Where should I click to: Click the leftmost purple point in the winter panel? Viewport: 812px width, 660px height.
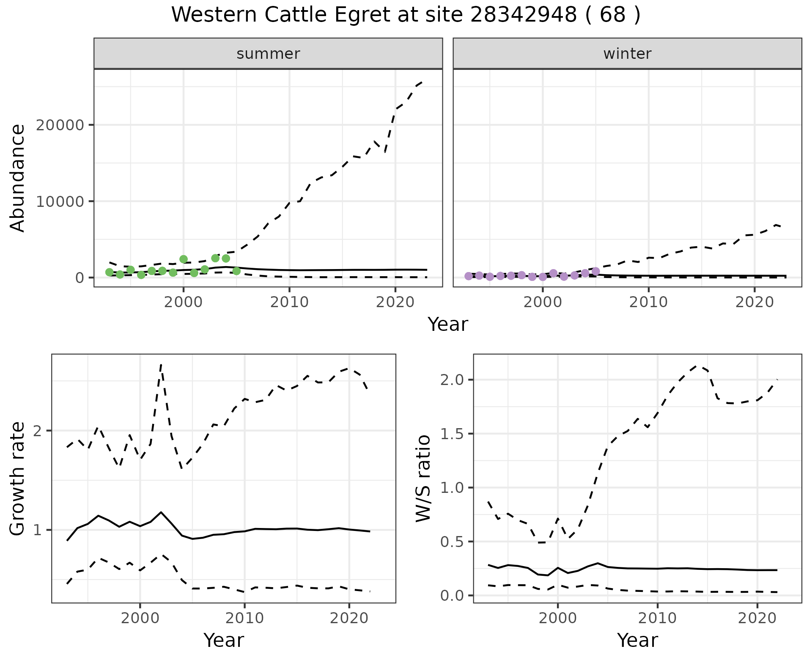[469, 276]
